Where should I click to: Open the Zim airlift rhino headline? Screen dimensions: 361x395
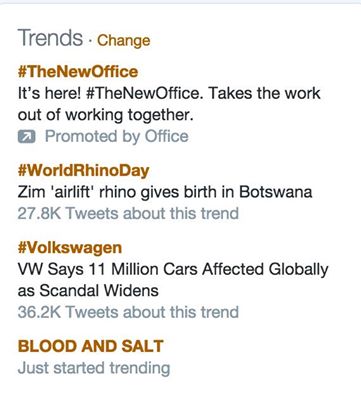(165, 192)
